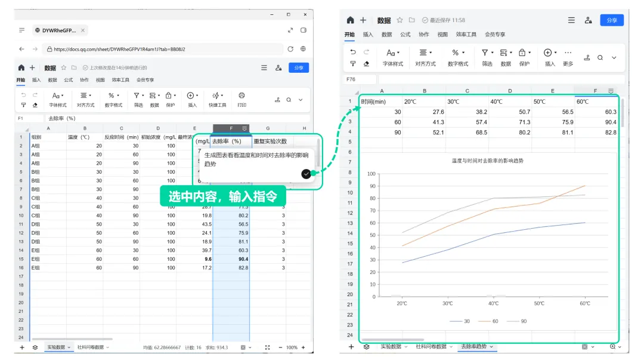
Task: Open column F header menu, left window
Action: coord(244,128)
